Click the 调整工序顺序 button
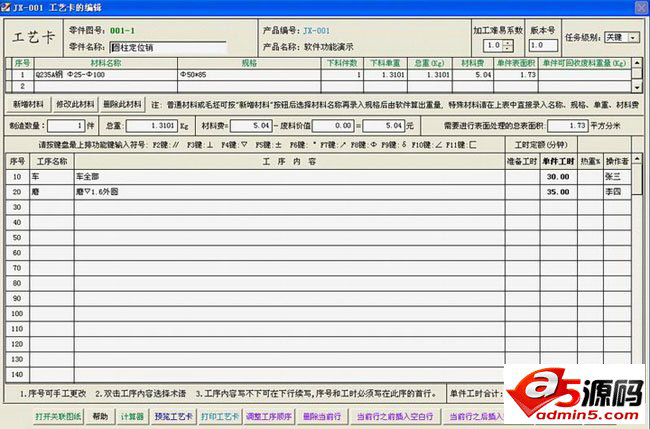Image resolution: width=650 pixels, height=429 pixels. pyautogui.click(x=269, y=417)
